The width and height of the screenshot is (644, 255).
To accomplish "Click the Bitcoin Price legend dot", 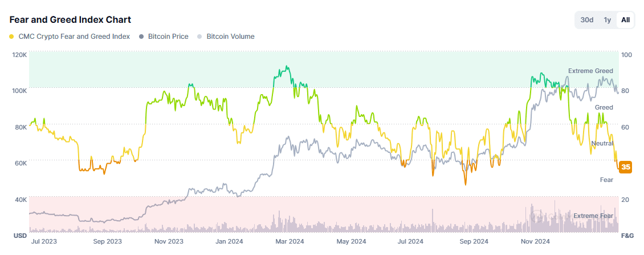I will tap(142, 37).
